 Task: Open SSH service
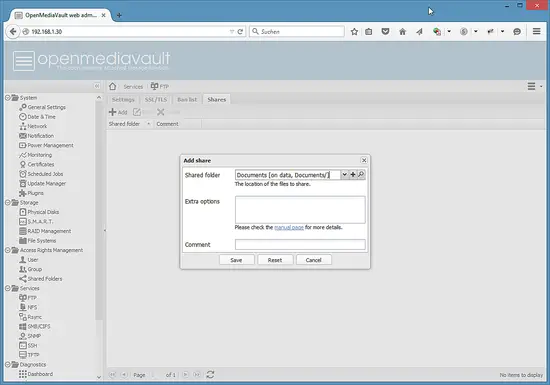click(x=28, y=345)
